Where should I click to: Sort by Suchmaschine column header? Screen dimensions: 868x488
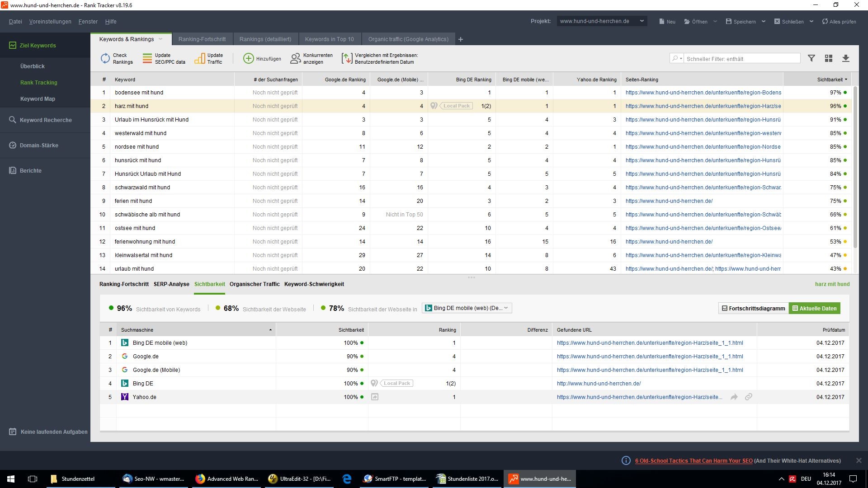click(196, 330)
